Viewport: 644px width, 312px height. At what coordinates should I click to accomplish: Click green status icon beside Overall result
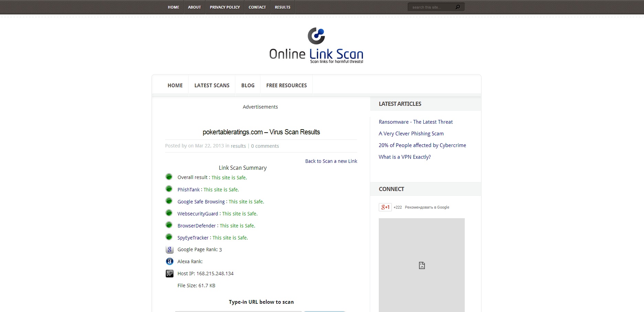(169, 177)
